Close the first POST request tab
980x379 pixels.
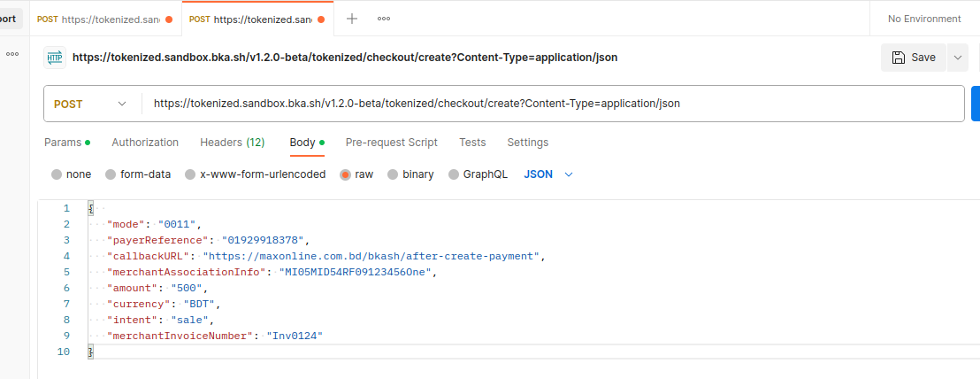168,19
